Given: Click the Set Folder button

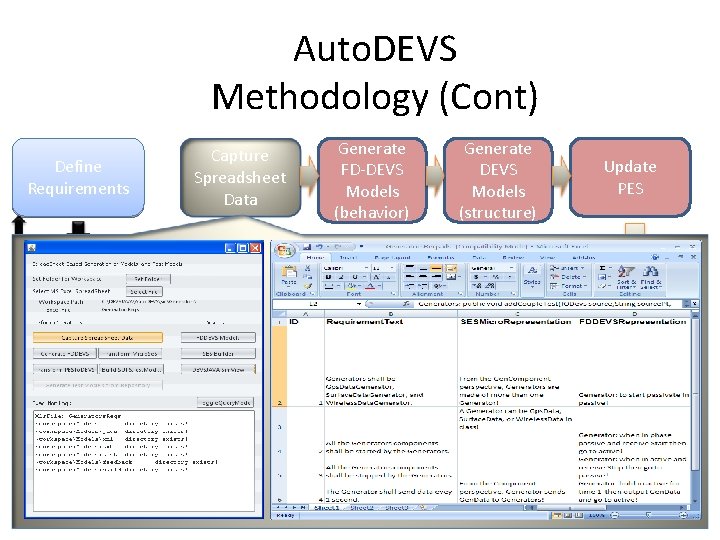Looking at the screenshot, I should [x=148, y=279].
